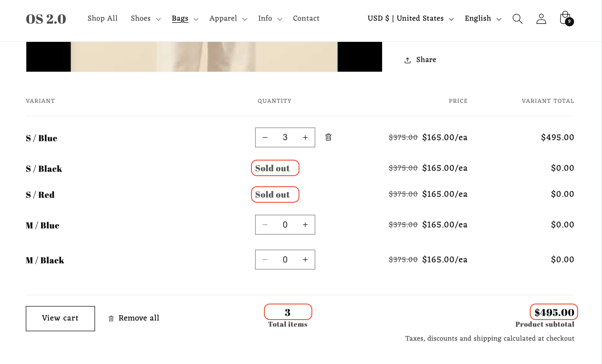This screenshot has height=364, width=602.
Task: Open the Apparel menu
Action: [x=223, y=18]
